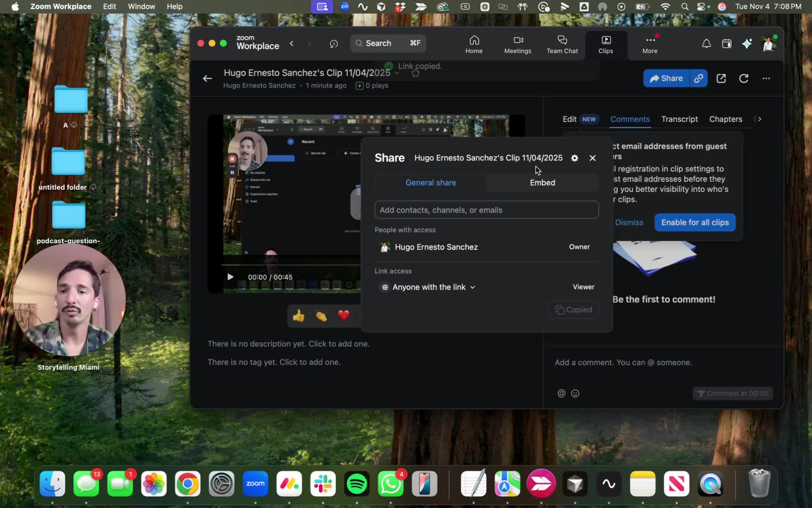Expand clip title dropdown chevron
This screenshot has height=508, width=812.
pyautogui.click(x=397, y=73)
